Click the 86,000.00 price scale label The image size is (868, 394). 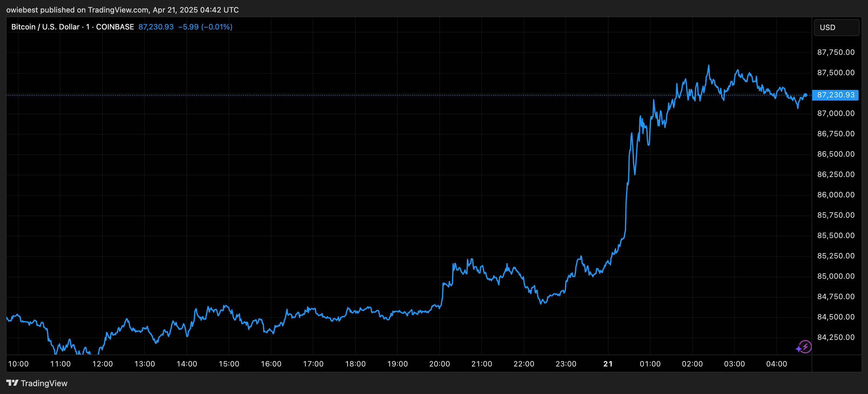(836, 194)
